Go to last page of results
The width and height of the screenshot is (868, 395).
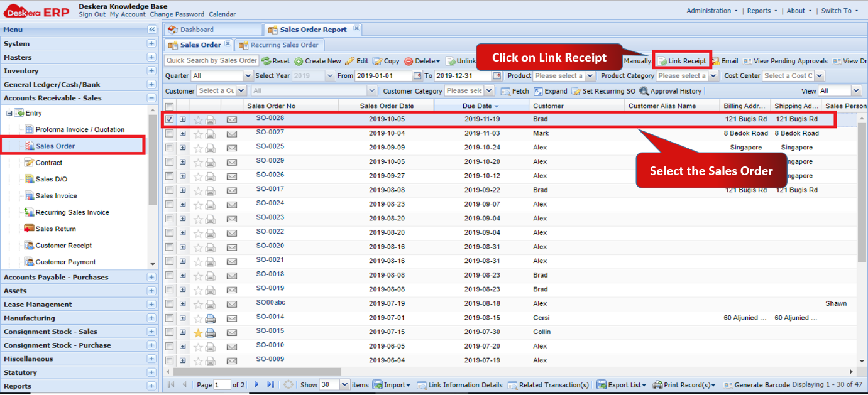pos(270,384)
